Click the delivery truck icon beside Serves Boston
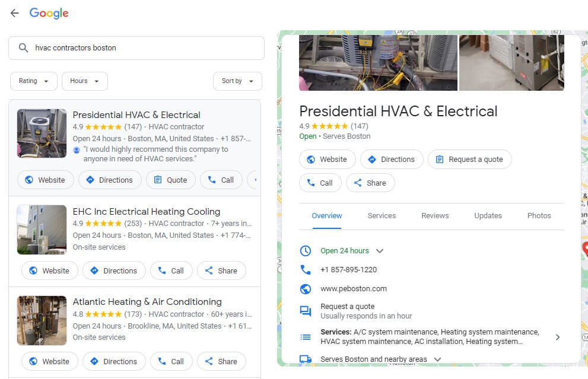Image resolution: width=588 pixels, height=379 pixels. [x=306, y=359]
